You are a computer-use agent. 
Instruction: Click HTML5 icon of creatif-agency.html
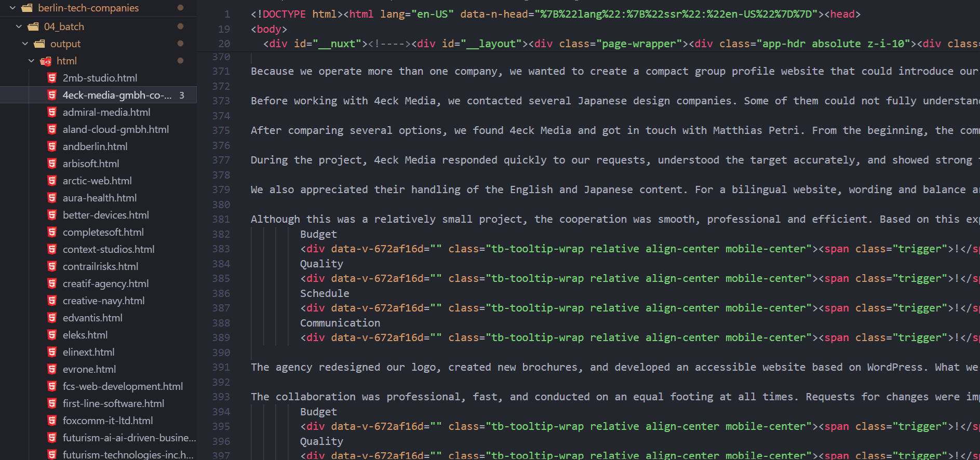point(52,283)
